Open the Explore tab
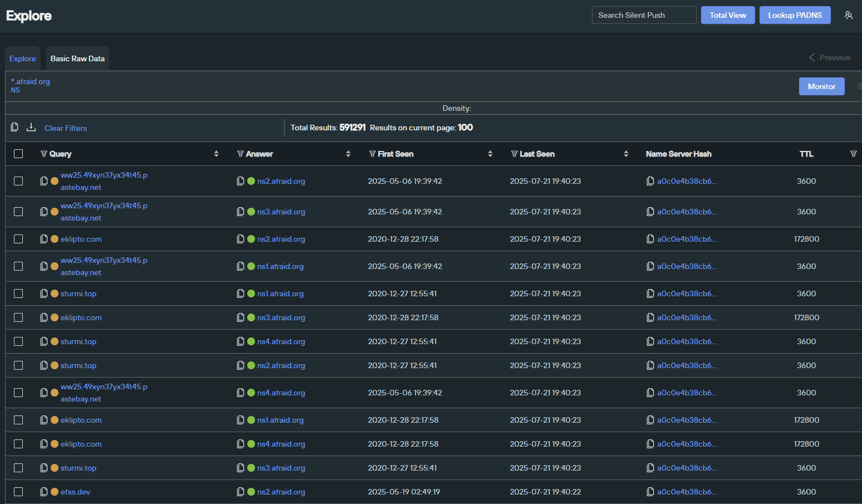Screen dimensions: 862x504 point(23,58)
